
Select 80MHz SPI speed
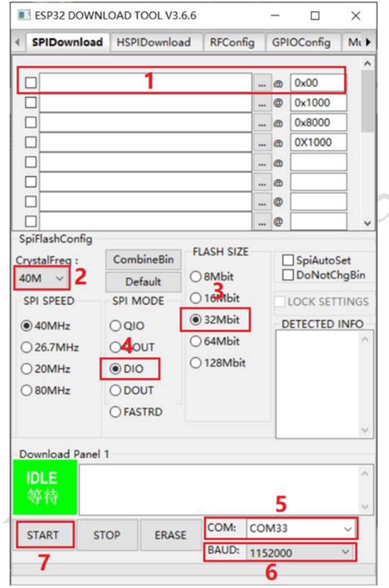[x=26, y=390]
